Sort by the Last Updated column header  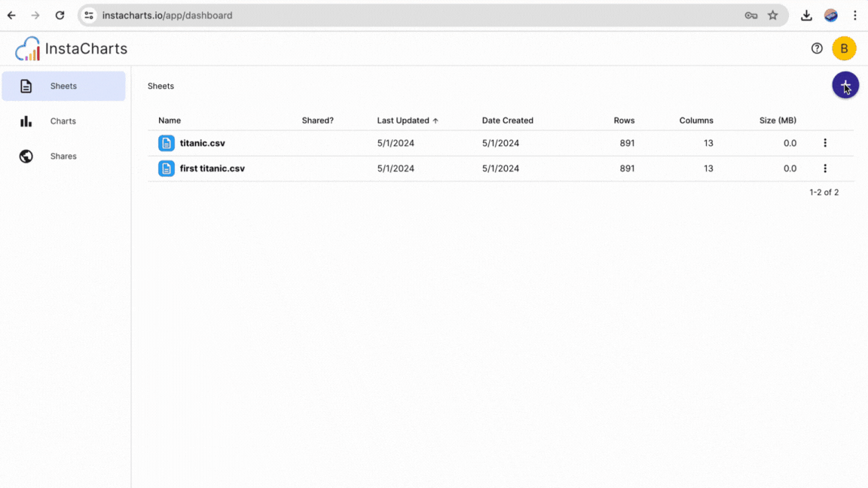point(403,120)
